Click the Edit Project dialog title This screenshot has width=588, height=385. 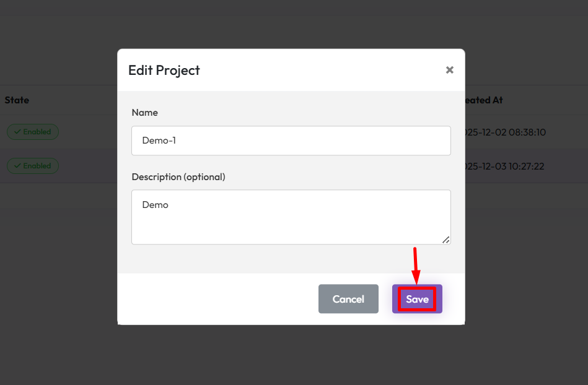(x=164, y=71)
